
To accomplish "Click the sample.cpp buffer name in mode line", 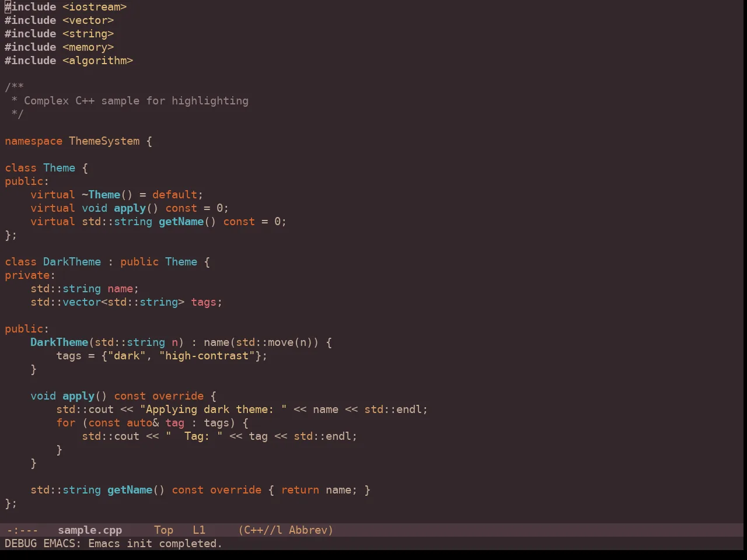I will (x=90, y=530).
